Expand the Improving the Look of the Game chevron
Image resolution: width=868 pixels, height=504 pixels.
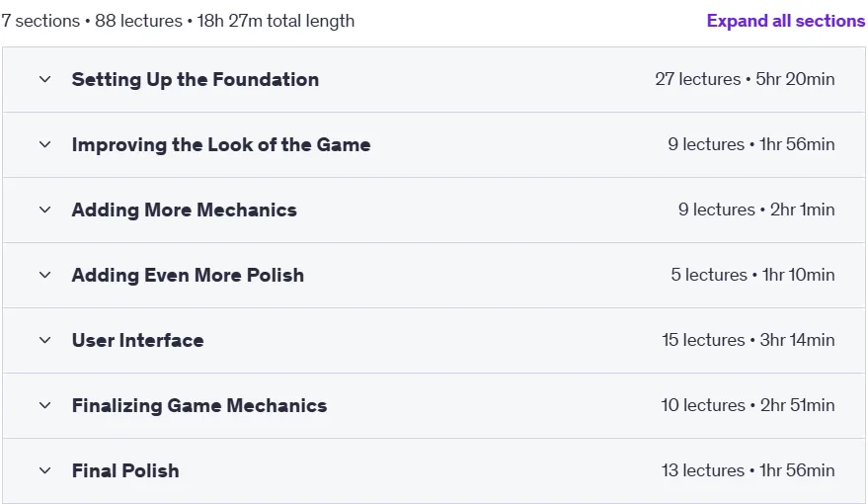click(44, 144)
